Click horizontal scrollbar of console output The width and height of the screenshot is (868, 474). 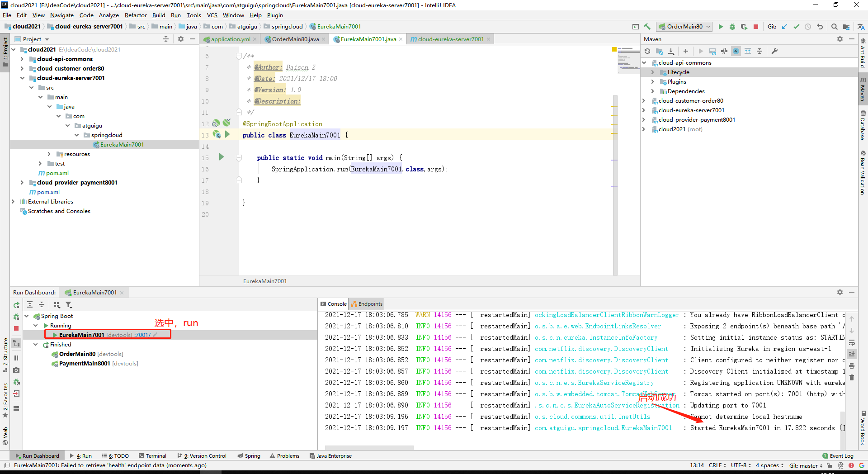(x=369, y=448)
